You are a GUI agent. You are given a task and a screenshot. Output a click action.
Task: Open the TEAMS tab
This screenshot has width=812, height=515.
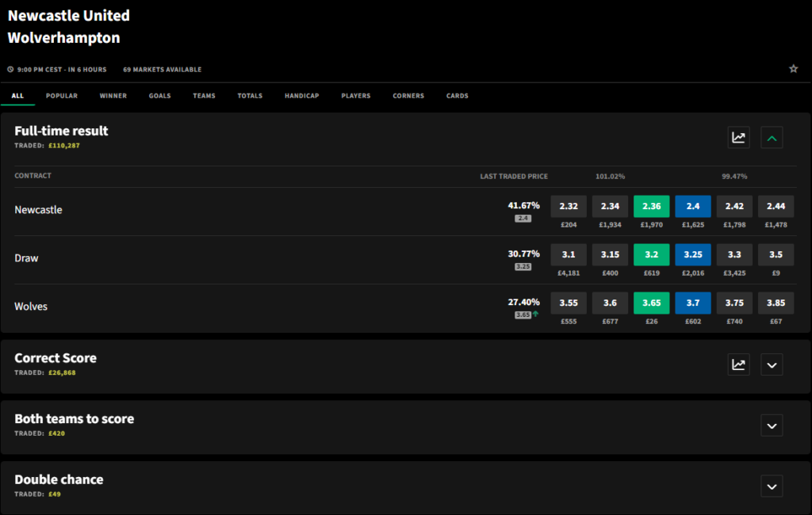click(x=204, y=96)
